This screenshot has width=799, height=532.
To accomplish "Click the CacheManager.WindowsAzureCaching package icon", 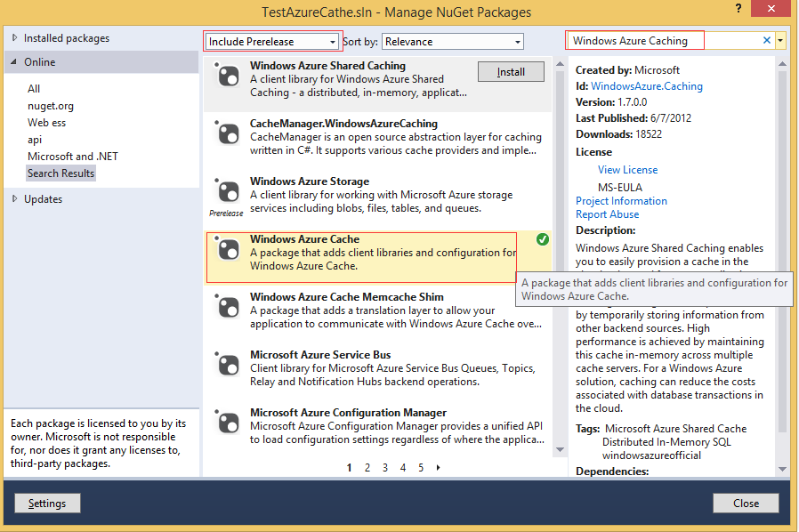I will pyautogui.click(x=227, y=134).
